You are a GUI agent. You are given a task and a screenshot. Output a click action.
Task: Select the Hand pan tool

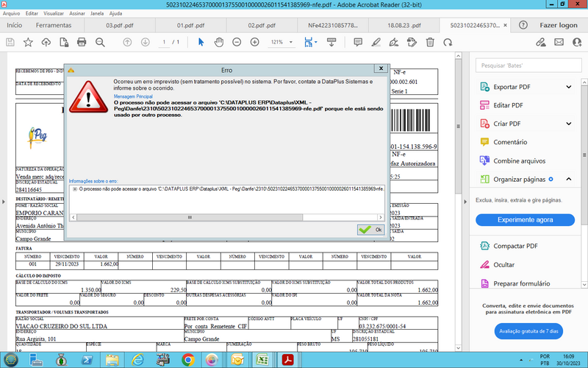coord(218,42)
